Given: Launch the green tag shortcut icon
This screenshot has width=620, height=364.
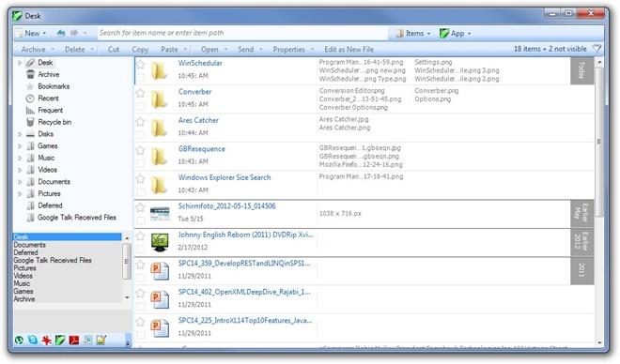Looking at the screenshot, I should (x=60, y=340).
